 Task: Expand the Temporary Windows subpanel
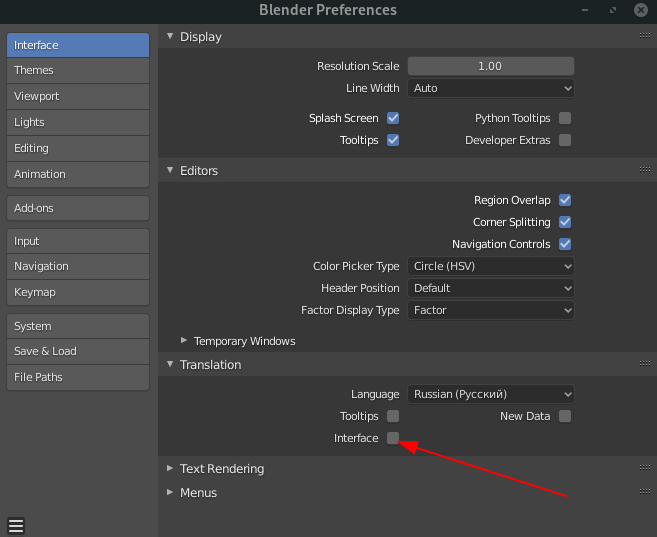click(184, 340)
